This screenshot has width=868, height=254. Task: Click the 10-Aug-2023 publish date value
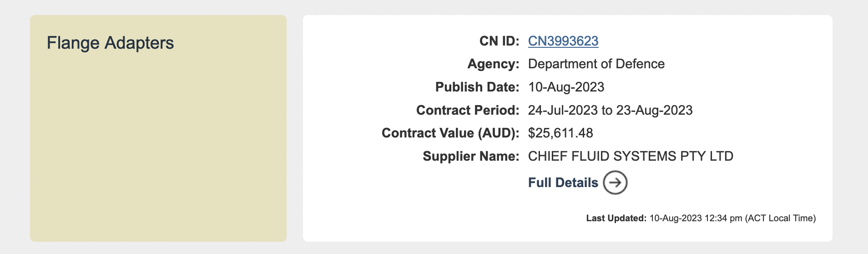click(566, 87)
